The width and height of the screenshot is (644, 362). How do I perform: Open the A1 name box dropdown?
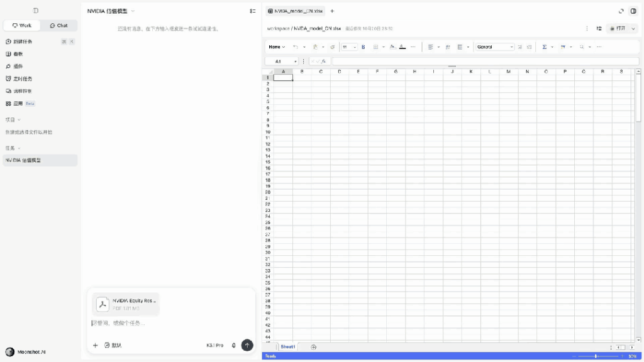point(296,62)
